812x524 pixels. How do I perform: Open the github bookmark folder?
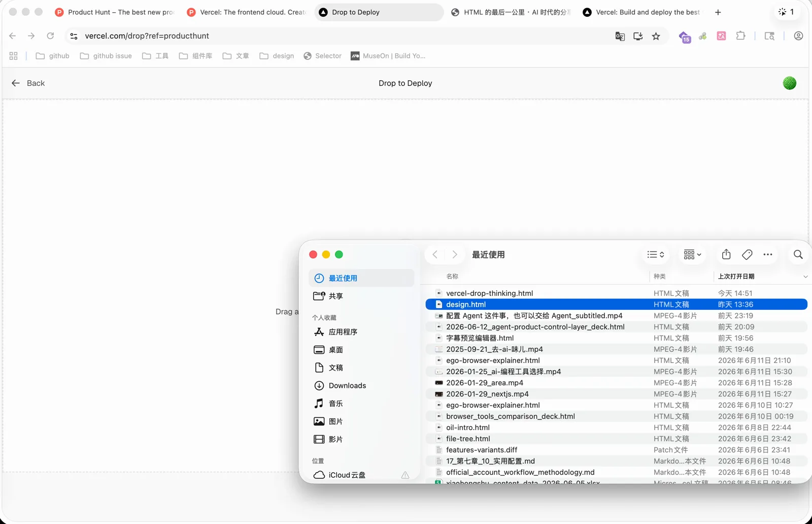[x=52, y=56]
